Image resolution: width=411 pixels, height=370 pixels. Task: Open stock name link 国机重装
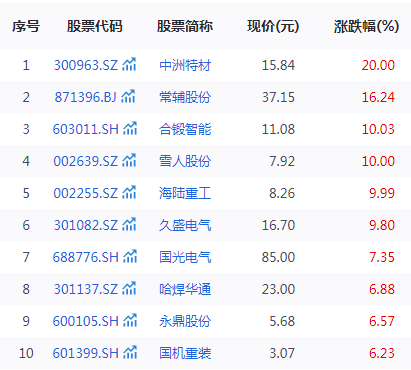[185, 353]
